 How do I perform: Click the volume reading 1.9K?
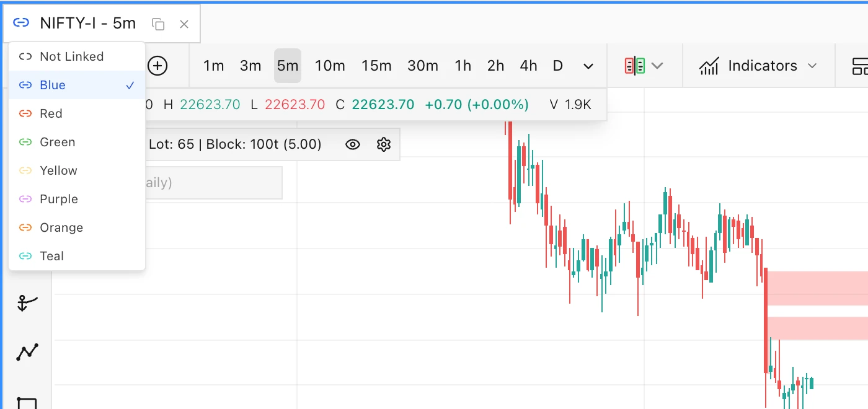pos(578,105)
